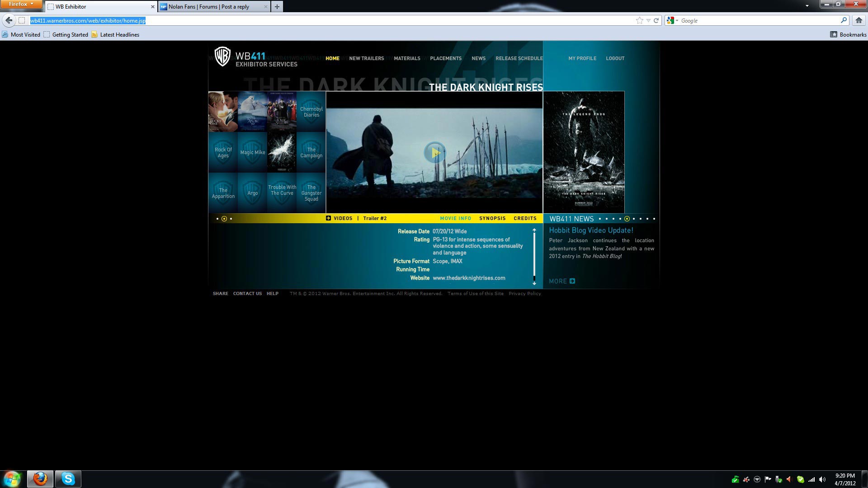Open the PLACEMENTS section
868x488 pixels.
coord(446,58)
